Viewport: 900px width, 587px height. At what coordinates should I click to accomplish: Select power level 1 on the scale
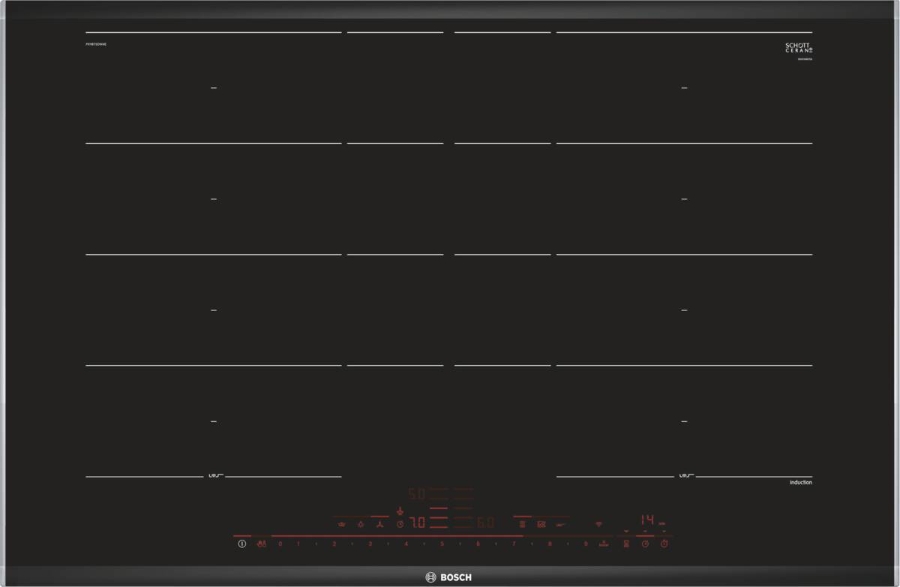[x=298, y=544]
